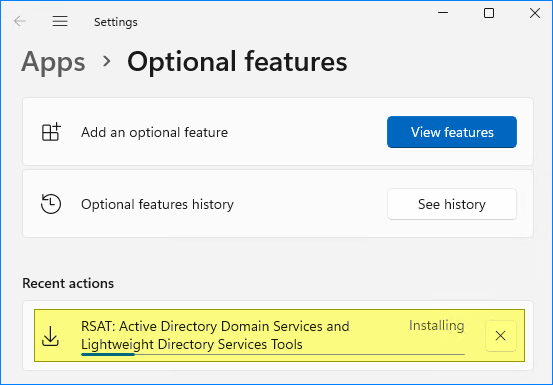Click the download arrow icon beside RSAT
The height and width of the screenshot is (385, 553).
(x=50, y=336)
